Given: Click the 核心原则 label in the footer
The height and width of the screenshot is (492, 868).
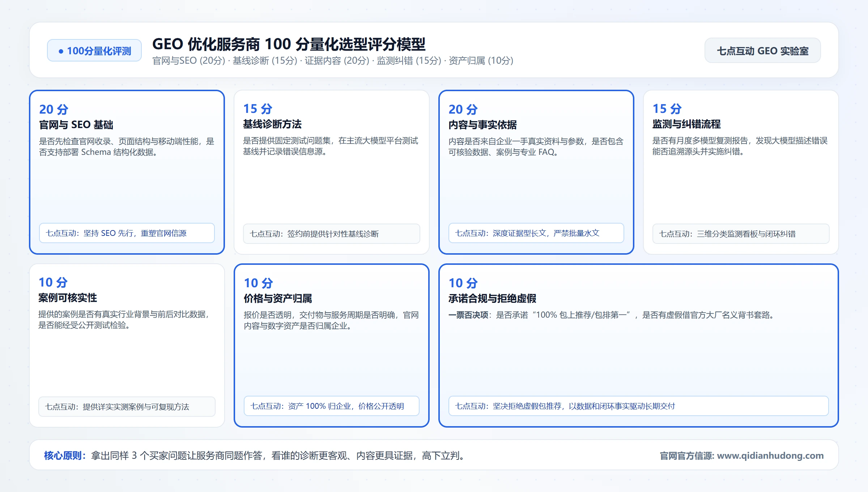Looking at the screenshot, I should (65, 455).
